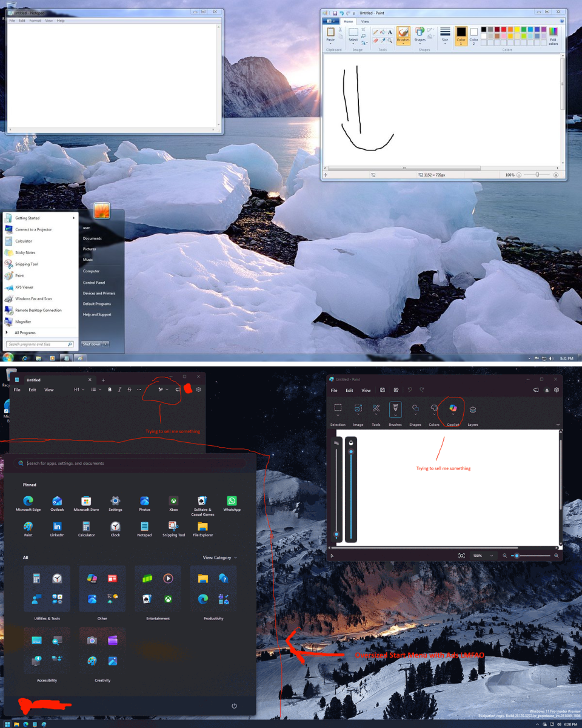Open Format menu in classic Notepad

pos(35,21)
